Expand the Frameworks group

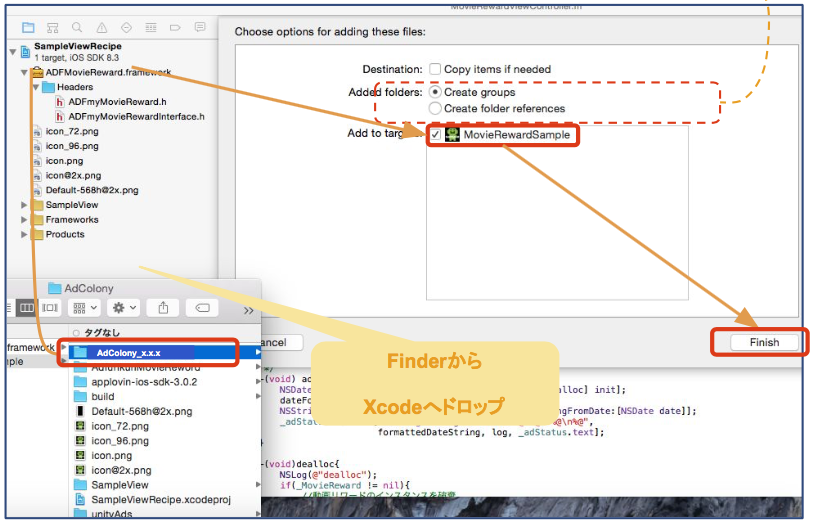24,220
